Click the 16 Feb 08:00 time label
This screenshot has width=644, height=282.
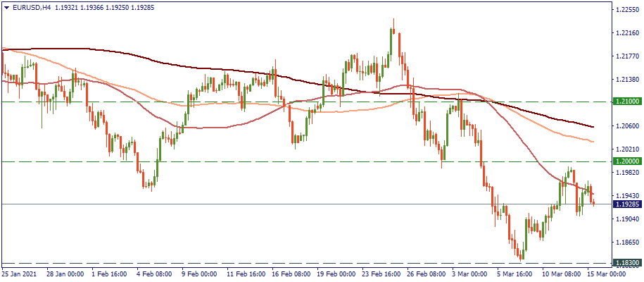point(292,274)
